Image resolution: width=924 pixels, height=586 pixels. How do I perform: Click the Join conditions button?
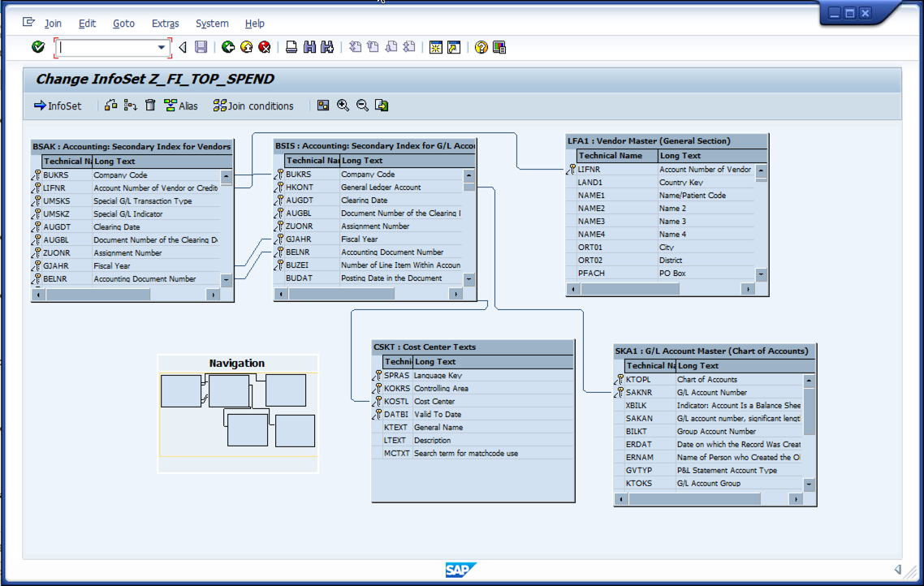click(x=253, y=106)
